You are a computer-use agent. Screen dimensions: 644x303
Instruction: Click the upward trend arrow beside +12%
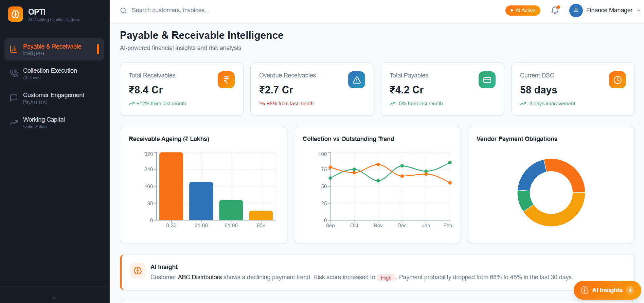click(132, 104)
